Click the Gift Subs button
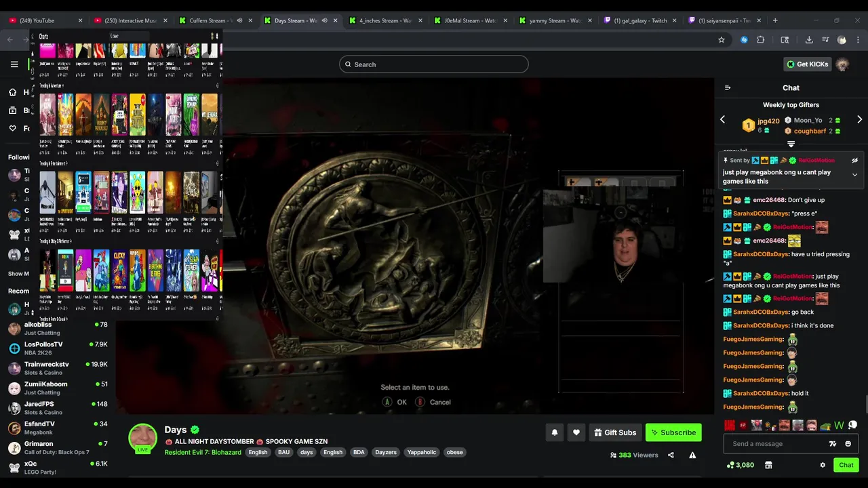 click(x=615, y=432)
